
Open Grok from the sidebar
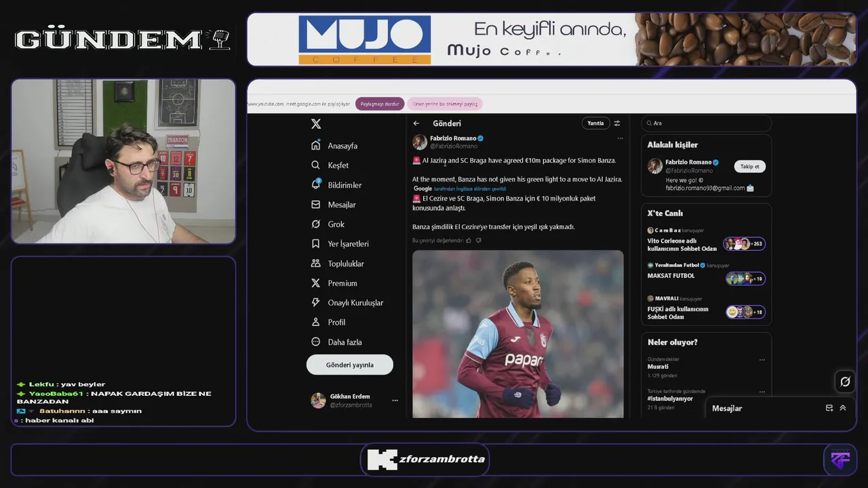click(x=328, y=224)
